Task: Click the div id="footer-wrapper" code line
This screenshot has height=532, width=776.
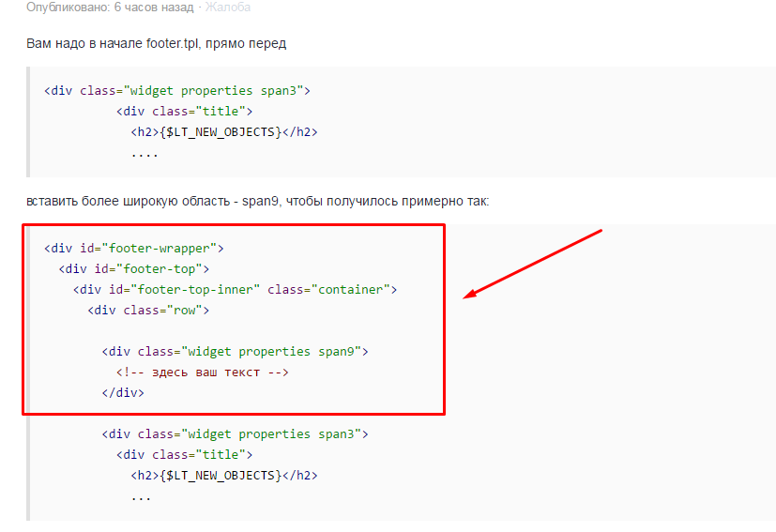Action: point(133,249)
